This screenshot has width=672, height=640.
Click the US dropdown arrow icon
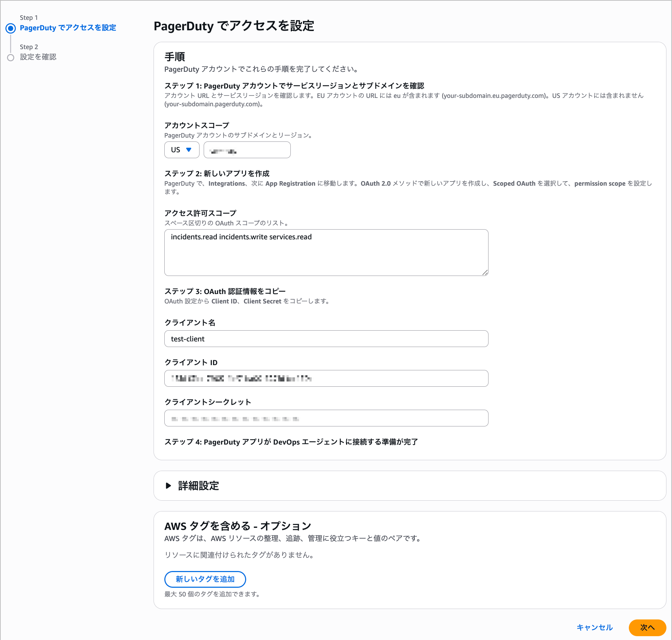point(189,149)
